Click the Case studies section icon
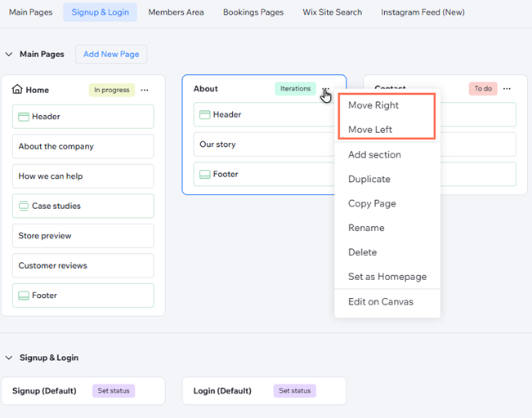Image resolution: width=532 pixels, height=418 pixels. (24, 206)
